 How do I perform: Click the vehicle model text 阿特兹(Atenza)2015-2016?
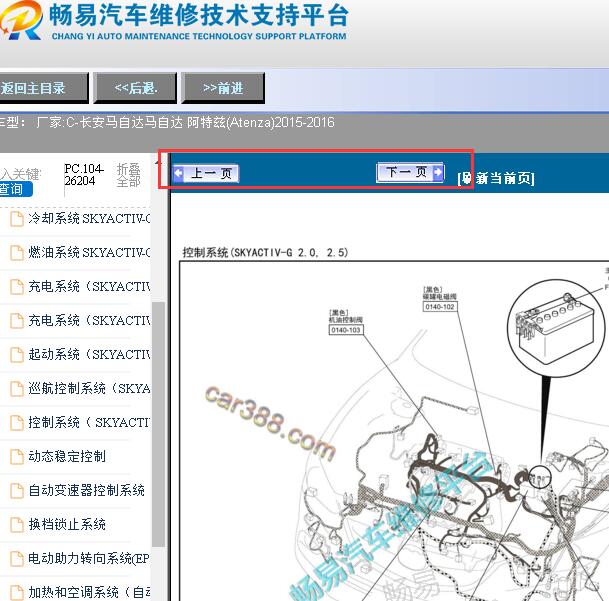pyautogui.click(x=261, y=123)
